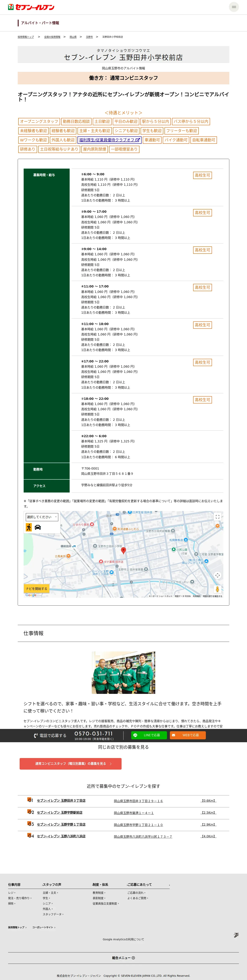View 通常コンビニスタッフ(曜日別募集) listings button

(x=71, y=764)
